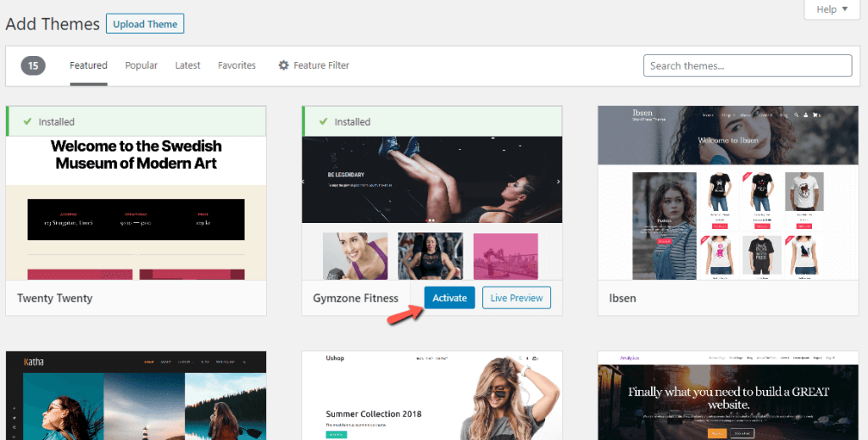Viewport: 868px width, 440px height.
Task: Click the Installed notice on Gymzone Fitness
Action: 431,121
